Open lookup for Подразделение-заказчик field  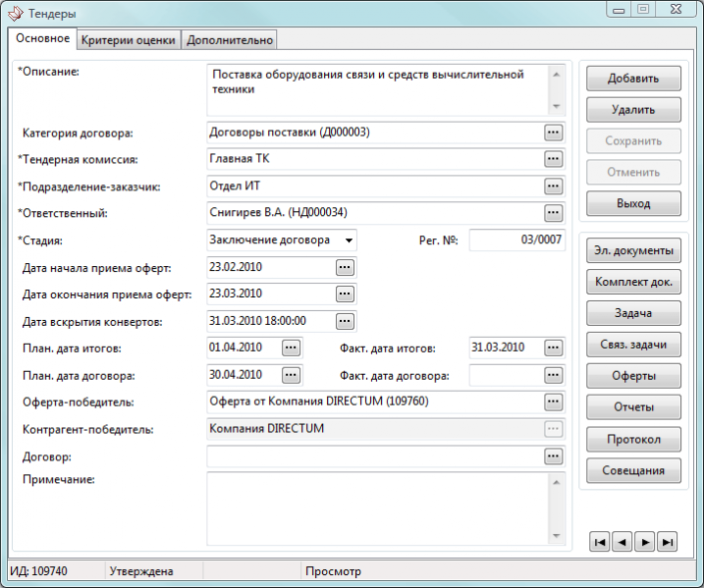tap(554, 186)
